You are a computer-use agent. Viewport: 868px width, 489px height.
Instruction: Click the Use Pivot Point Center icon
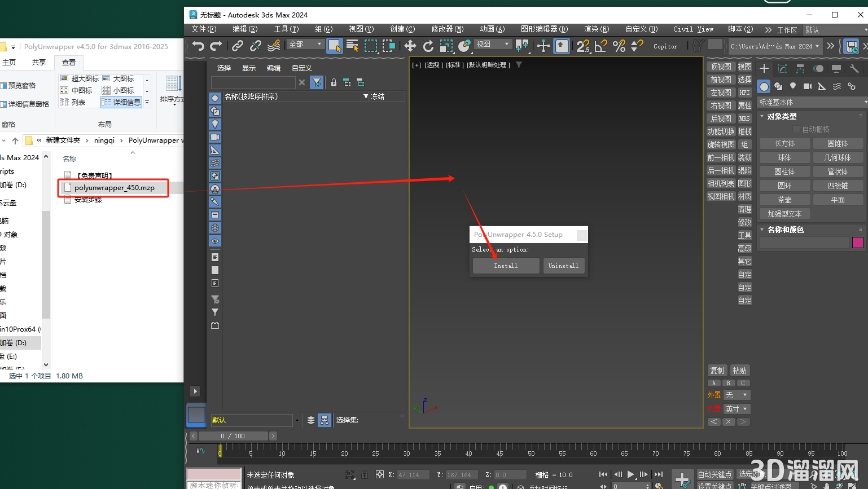(x=522, y=46)
